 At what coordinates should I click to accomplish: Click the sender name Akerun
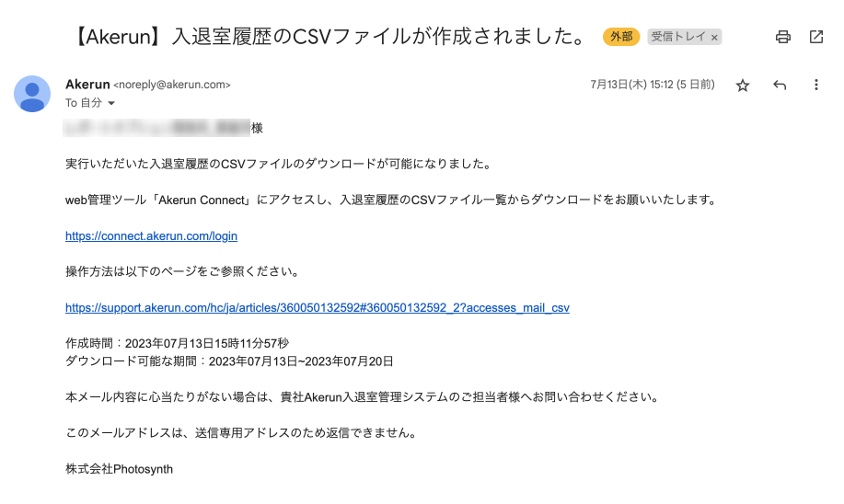87,85
